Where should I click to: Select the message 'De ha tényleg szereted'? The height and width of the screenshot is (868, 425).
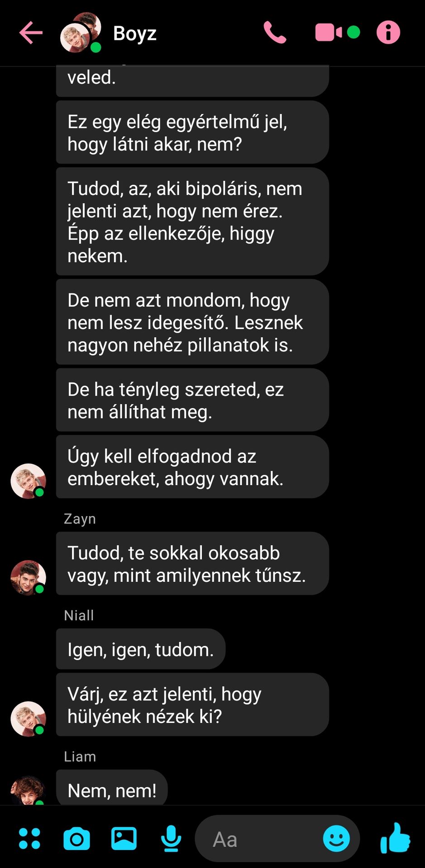[192, 400]
